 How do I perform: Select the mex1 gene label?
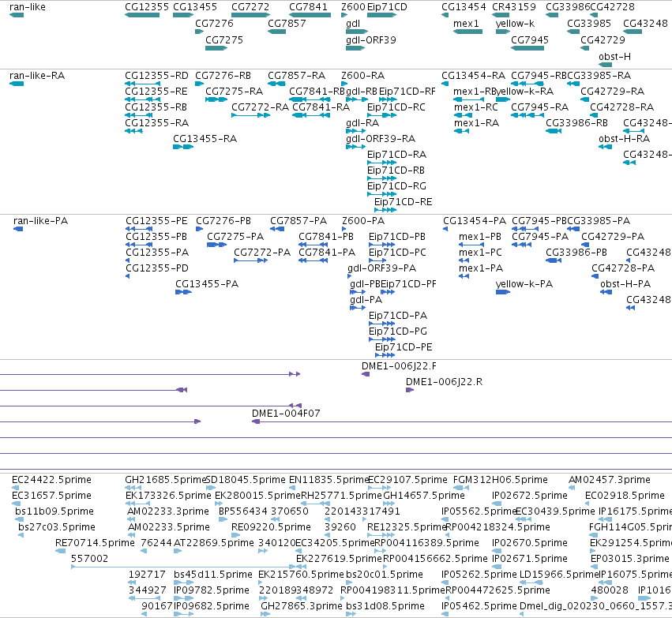[466, 23]
